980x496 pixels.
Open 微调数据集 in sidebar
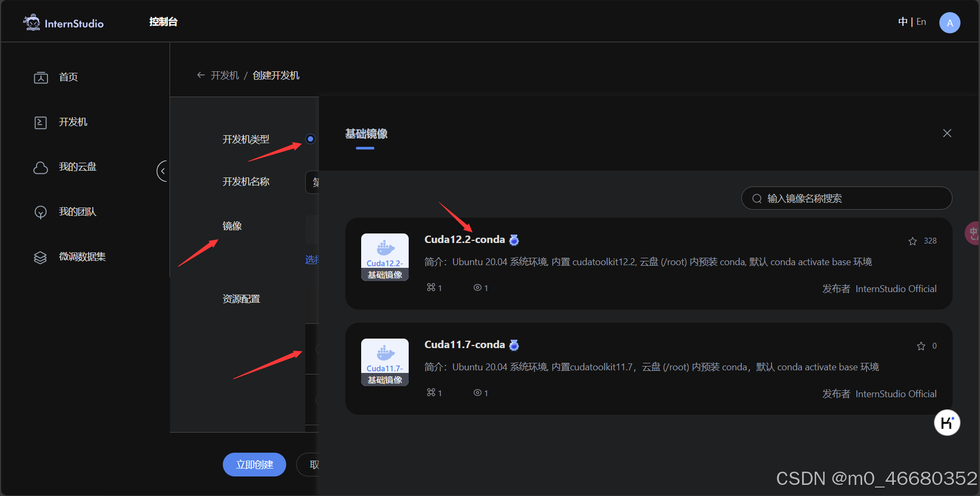click(82, 257)
